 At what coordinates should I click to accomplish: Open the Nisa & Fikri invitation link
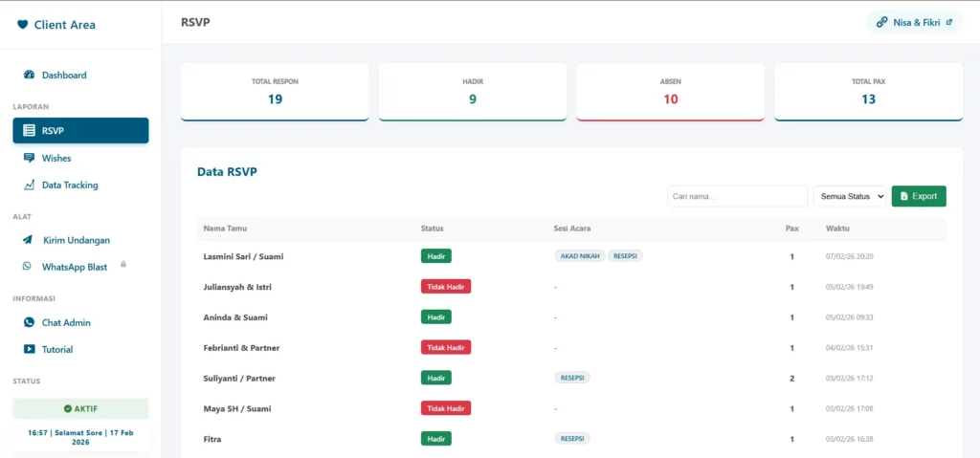coord(914,22)
